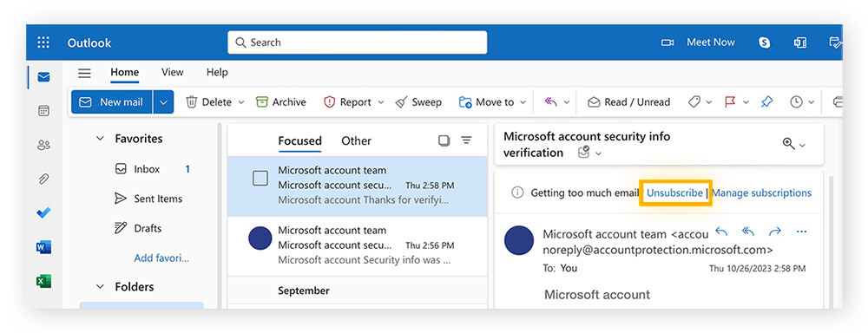Open the New mail dropdown arrow
868x333 pixels.
(x=163, y=102)
